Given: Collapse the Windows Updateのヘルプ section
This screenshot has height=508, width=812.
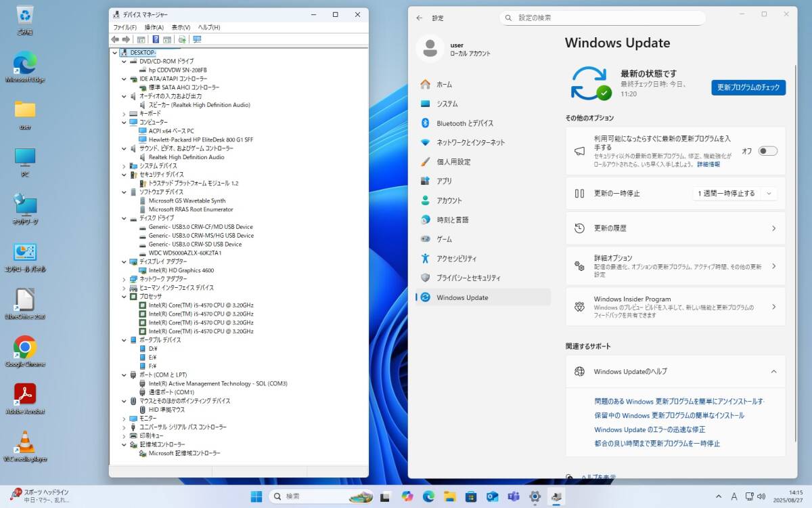Looking at the screenshot, I should (x=773, y=371).
